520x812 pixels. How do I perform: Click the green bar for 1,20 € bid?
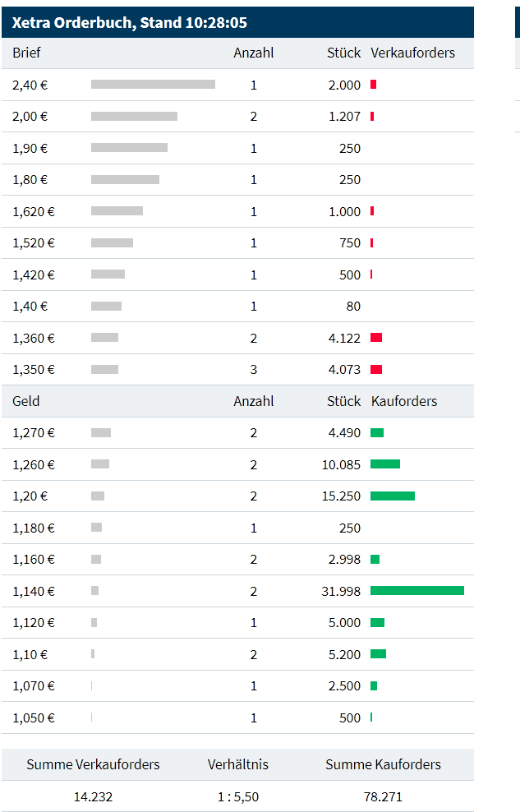[x=392, y=496]
